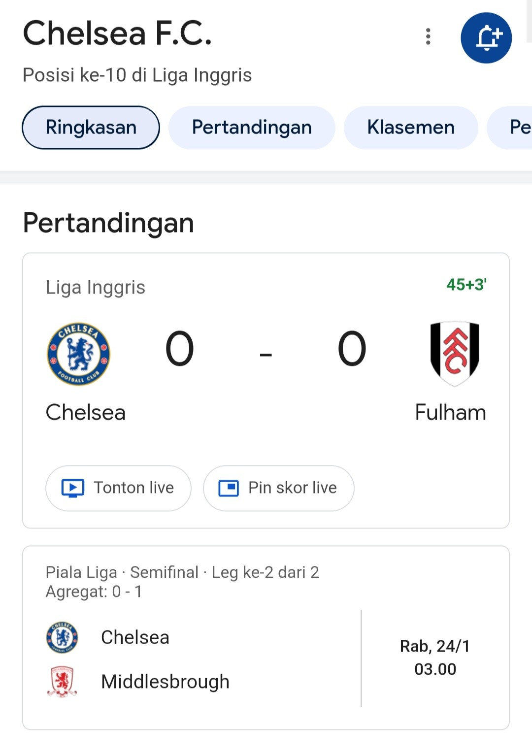Click the 45+3' live match minute

pyautogui.click(x=466, y=285)
